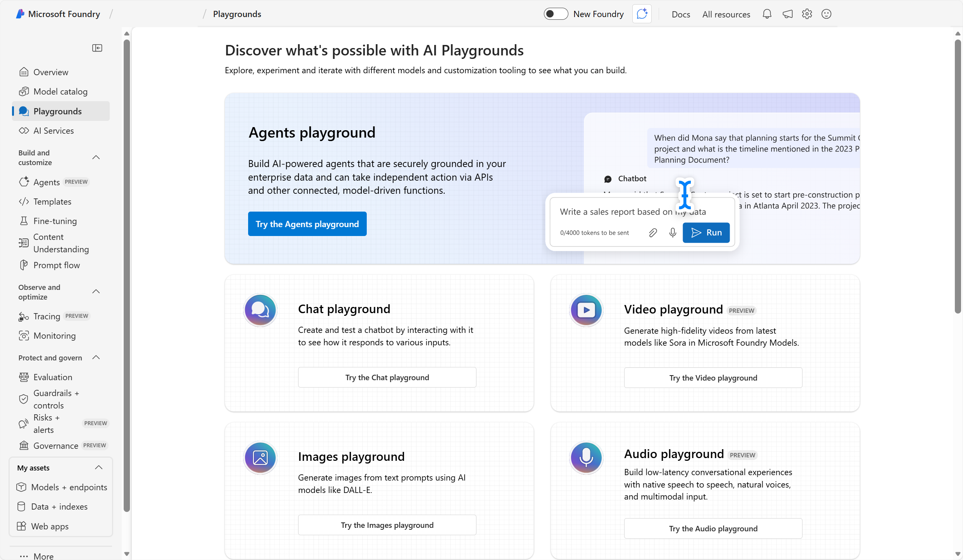This screenshot has width=963, height=560.
Task: Open announcements via the megaphone icon
Action: 787,14
